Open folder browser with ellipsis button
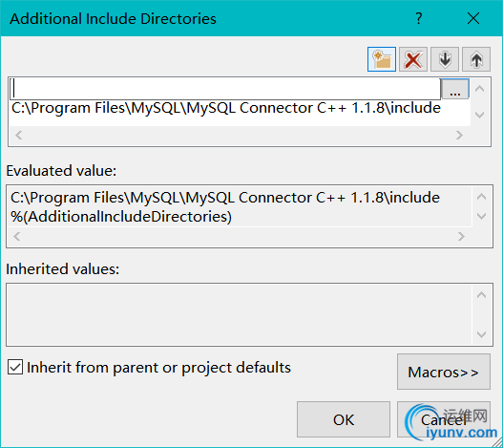Viewport: 503px width, 448px height. click(x=455, y=89)
